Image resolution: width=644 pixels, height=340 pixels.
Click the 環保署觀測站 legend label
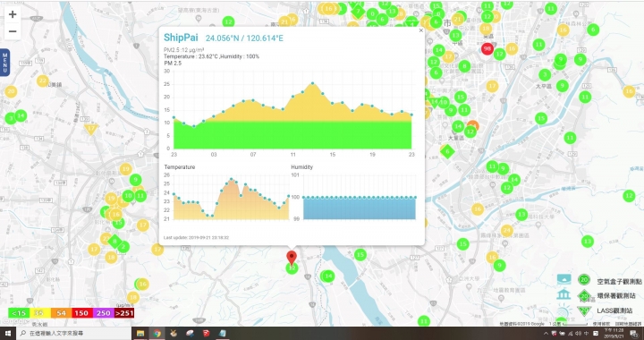point(616,295)
